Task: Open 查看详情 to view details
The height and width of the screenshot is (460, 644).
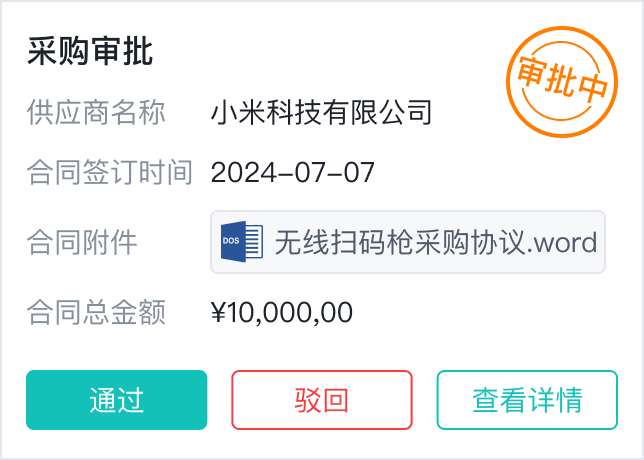Action: (x=527, y=400)
